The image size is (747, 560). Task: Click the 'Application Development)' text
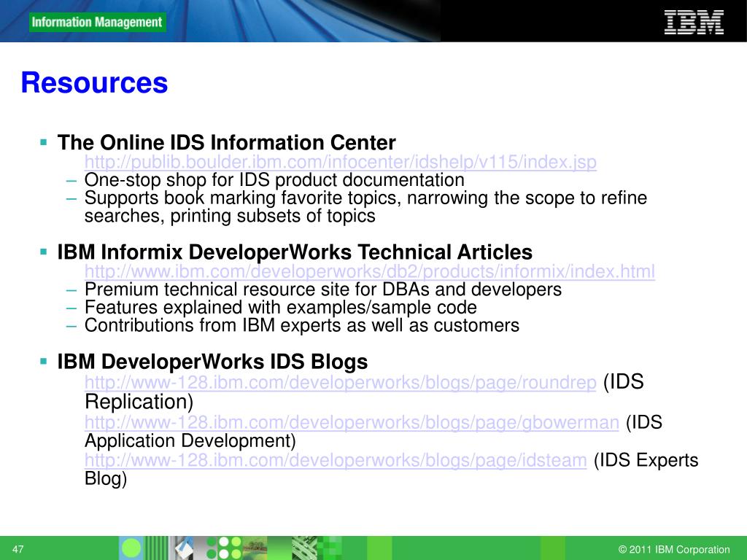(x=190, y=441)
